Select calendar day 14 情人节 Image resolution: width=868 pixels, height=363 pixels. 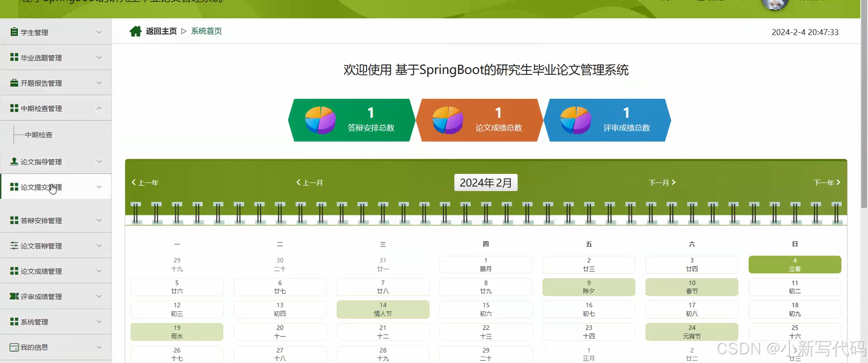383,309
